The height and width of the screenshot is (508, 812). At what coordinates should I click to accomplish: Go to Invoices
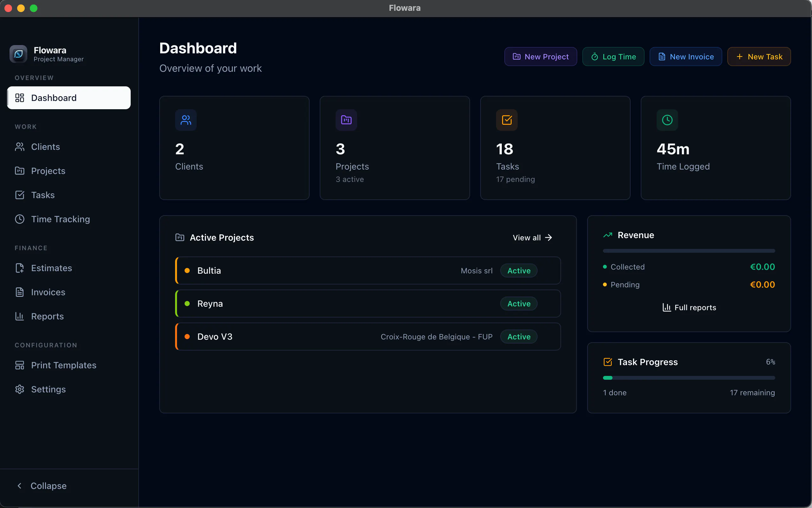pos(69,292)
